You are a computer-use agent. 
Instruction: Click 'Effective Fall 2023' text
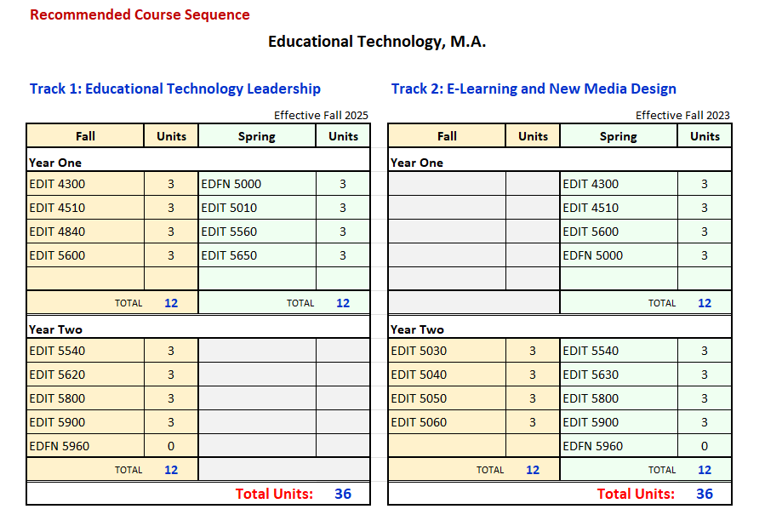[682, 115]
